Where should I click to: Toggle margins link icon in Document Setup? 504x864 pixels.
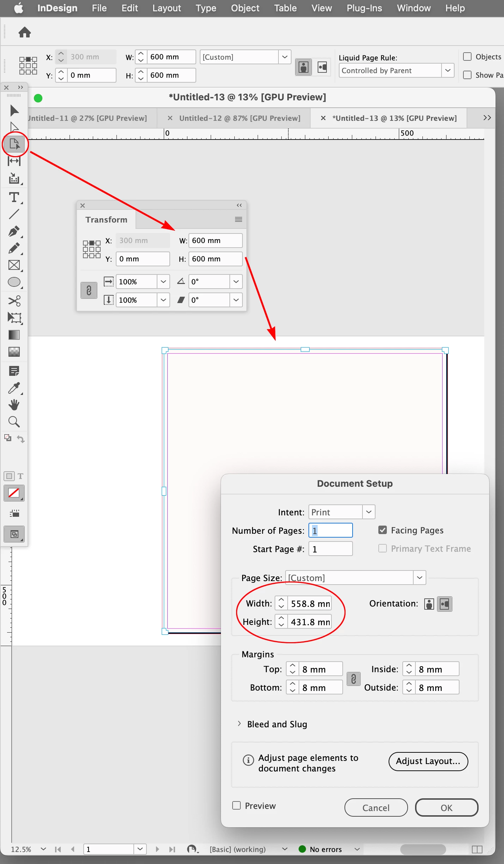354,679
